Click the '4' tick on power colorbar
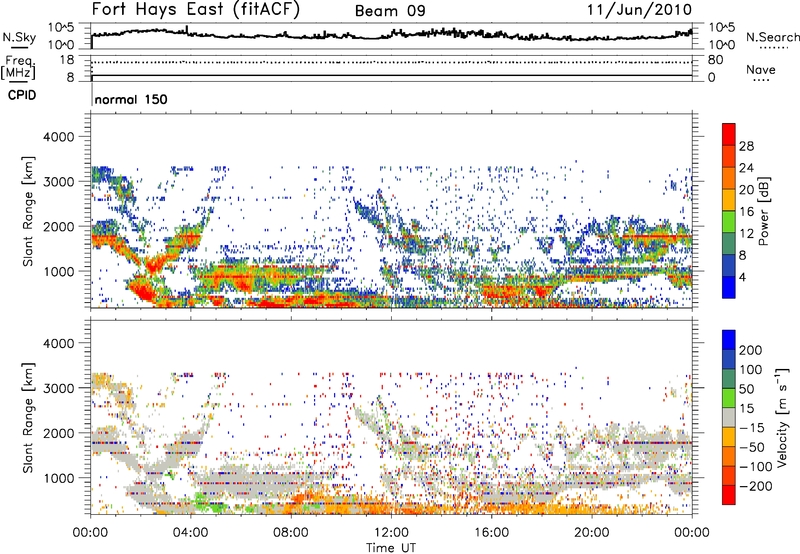 [742, 277]
